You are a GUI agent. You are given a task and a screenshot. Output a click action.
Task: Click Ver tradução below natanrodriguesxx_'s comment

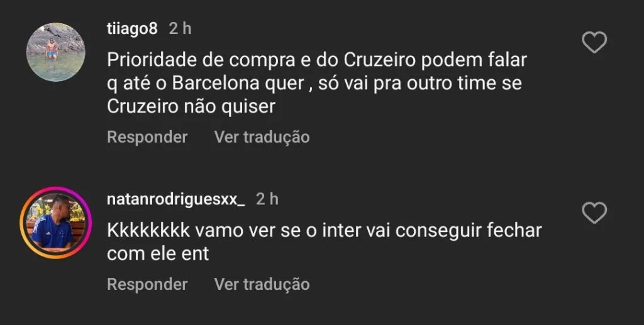[262, 284]
